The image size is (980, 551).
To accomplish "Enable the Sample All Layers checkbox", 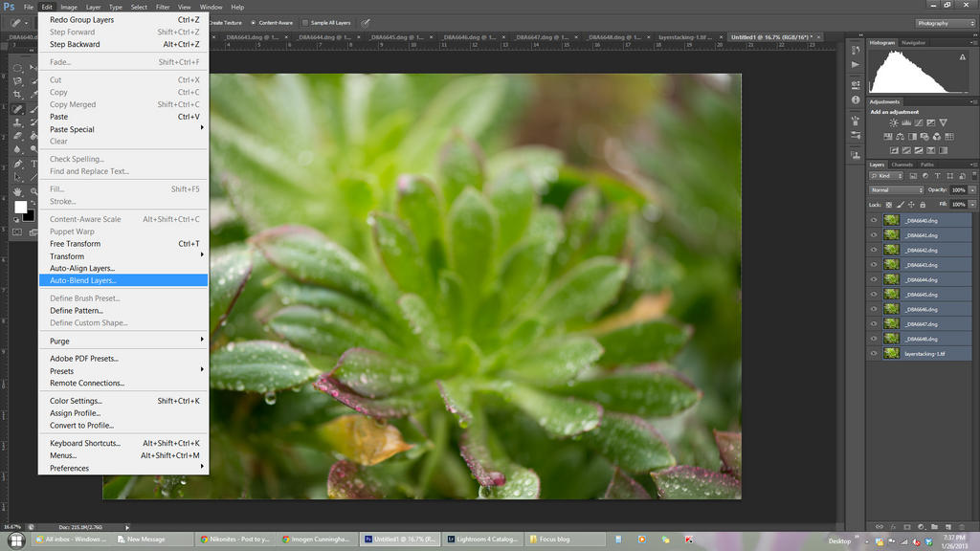I will (305, 22).
